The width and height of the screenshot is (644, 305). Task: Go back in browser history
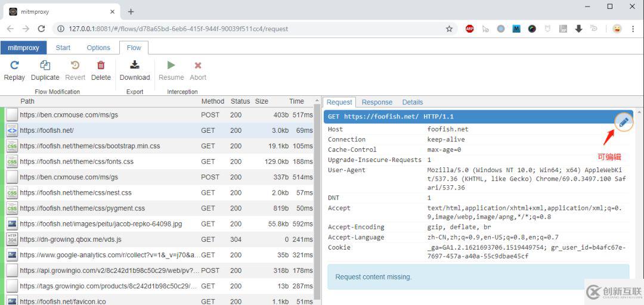point(10,29)
